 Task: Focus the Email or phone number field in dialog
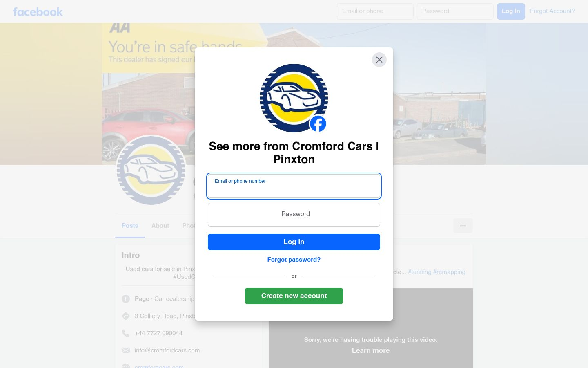click(294, 186)
